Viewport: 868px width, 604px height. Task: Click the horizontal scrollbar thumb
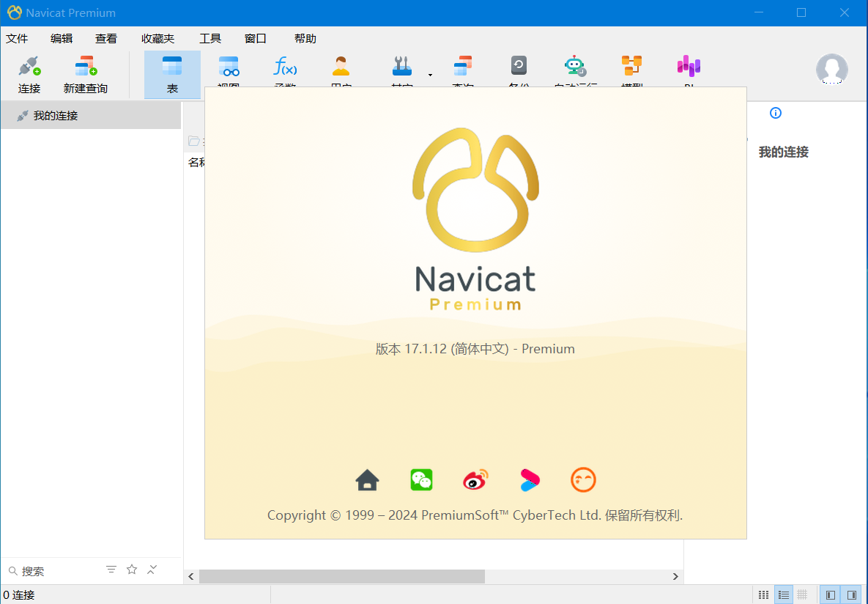click(x=342, y=576)
